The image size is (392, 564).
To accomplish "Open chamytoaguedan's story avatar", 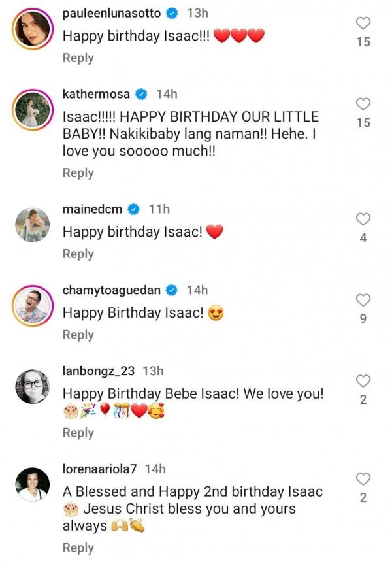I will pyautogui.click(x=32, y=306).
